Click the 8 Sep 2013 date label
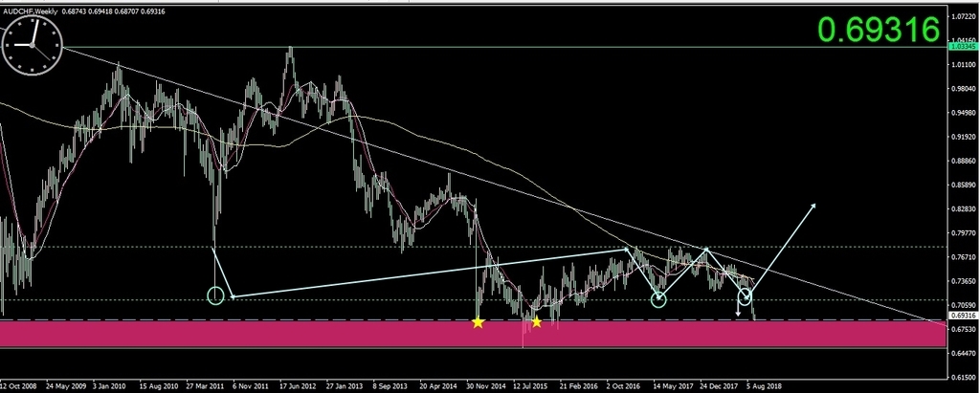 click(390, 386)
